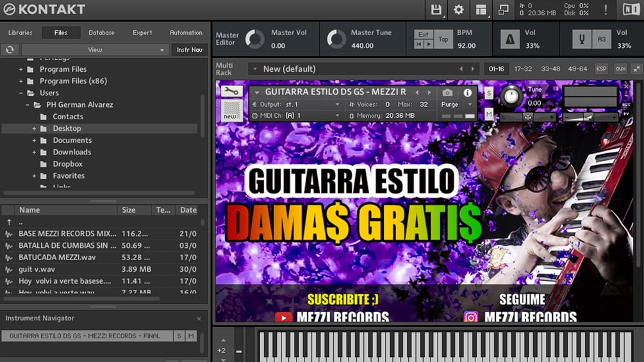Close the Instrument Navigator panel
This screenshot has height=362, width=644.
[199, 318]
